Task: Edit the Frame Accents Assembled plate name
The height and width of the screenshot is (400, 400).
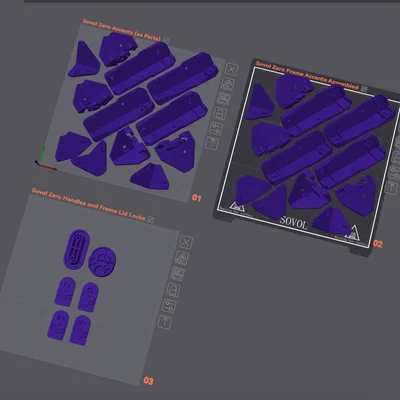Action: 307,75
